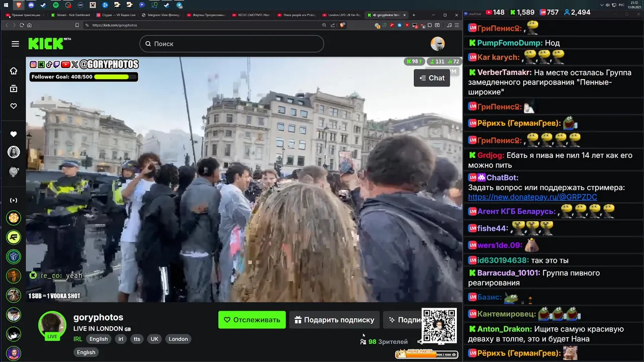644x362 pixels.
Task: Switch to London LIVE: UK Far-Right tab
Action: tap(342, 15)
